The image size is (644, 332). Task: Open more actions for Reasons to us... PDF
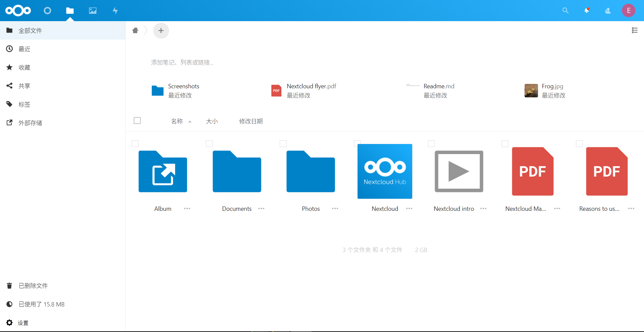click(631, 209)
